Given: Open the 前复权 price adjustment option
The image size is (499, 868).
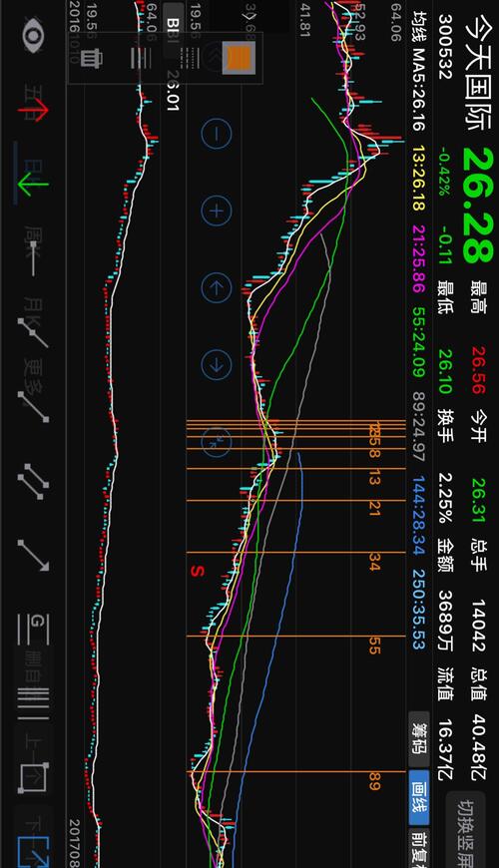Looking at the screenshot, I should (419, 848).
